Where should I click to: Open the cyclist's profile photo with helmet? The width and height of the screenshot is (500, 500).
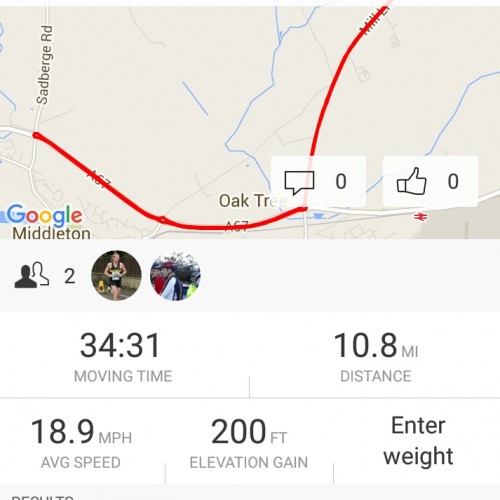(175, 275)
